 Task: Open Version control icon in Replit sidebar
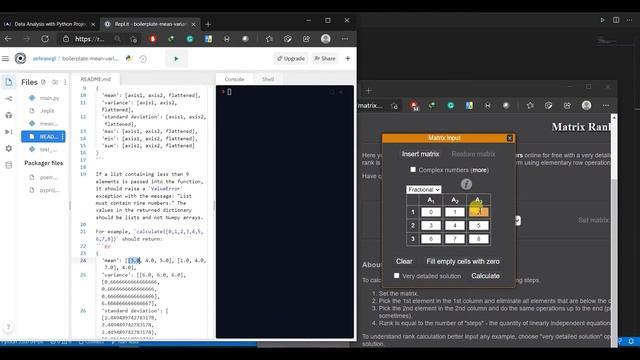(x=9, y=98)
